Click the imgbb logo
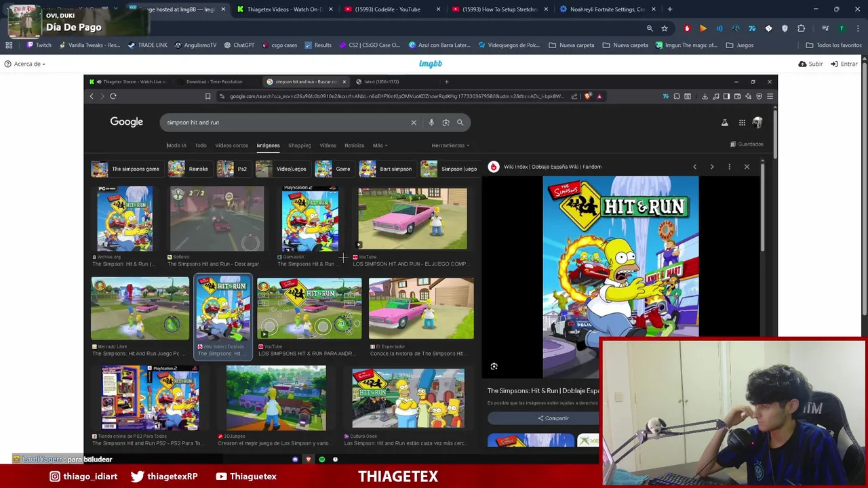 431,64
